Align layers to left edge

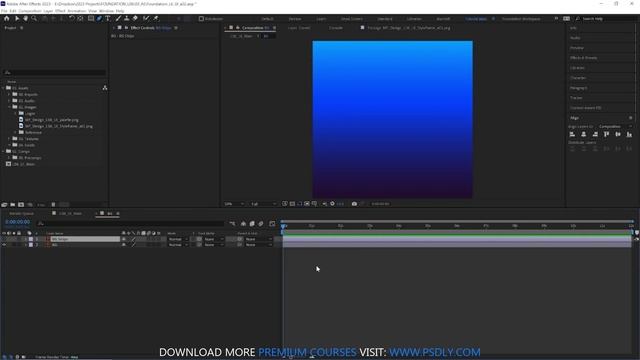572,134
